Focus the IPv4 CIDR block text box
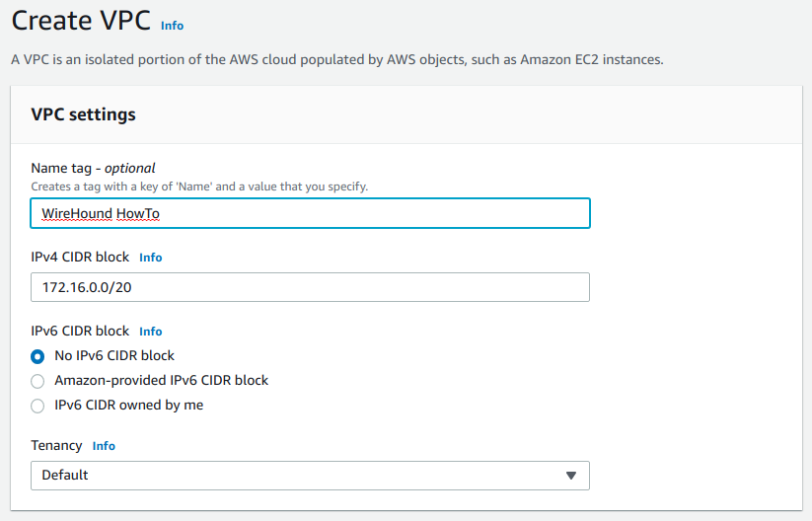 point(310,287)
